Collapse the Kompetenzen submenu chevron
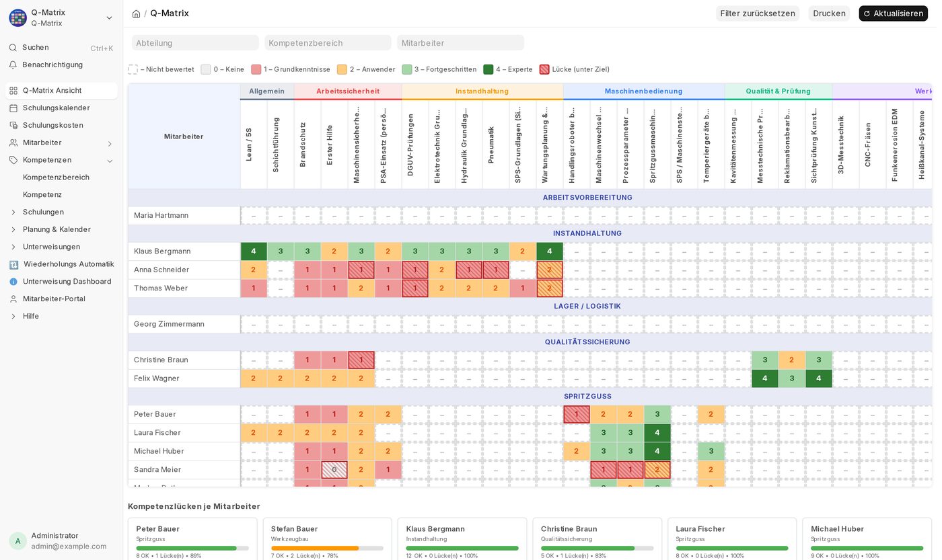Viewport: 942px width, 560px height. pos(110,161)
